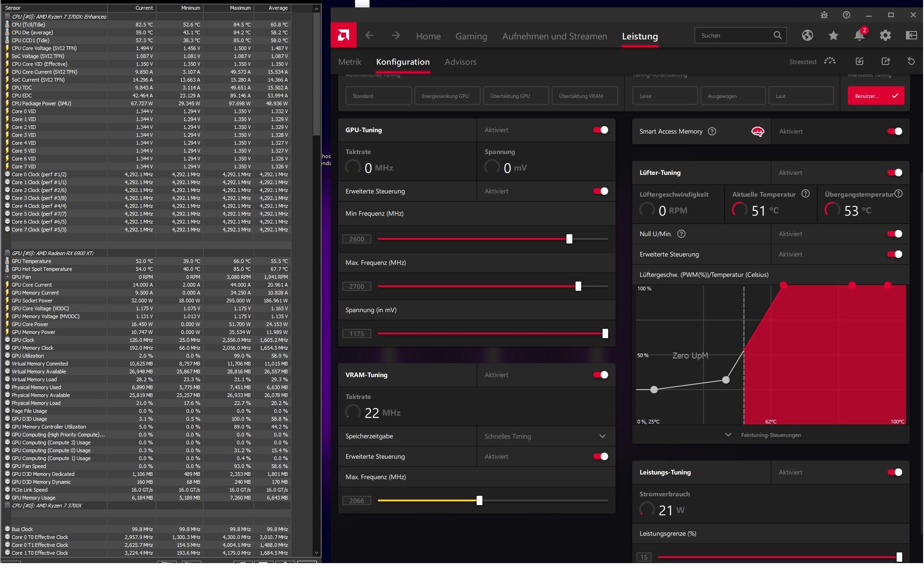This screenshot has height=577, width=924.
Task: Open the Gaming tab
Action: point(471,36)
